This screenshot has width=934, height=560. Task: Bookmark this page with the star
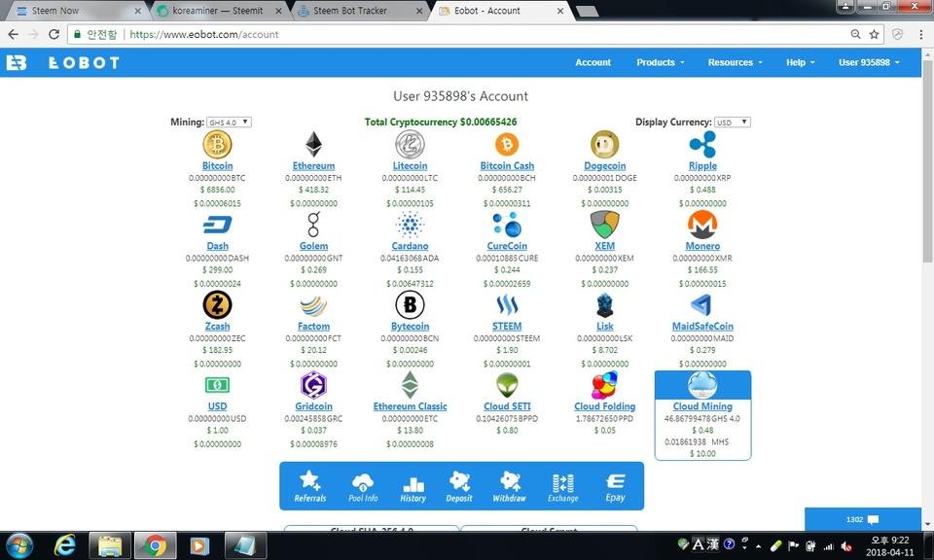click(874, 35)
